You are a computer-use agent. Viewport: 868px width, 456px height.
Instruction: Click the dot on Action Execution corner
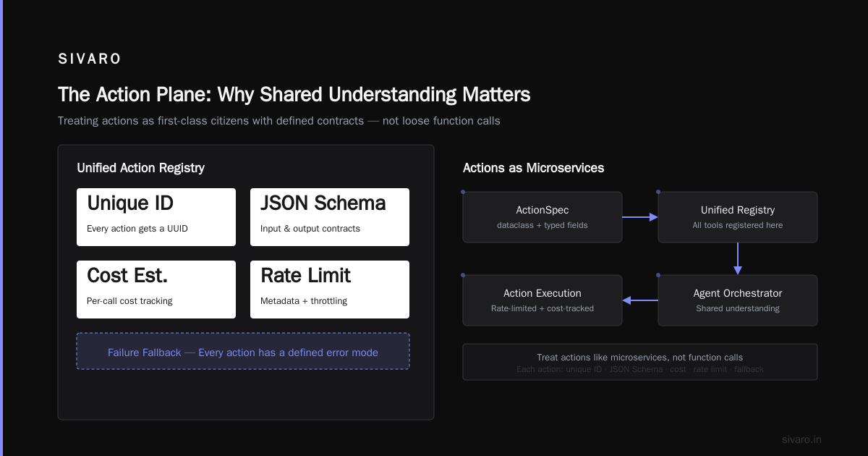point(463,275)
